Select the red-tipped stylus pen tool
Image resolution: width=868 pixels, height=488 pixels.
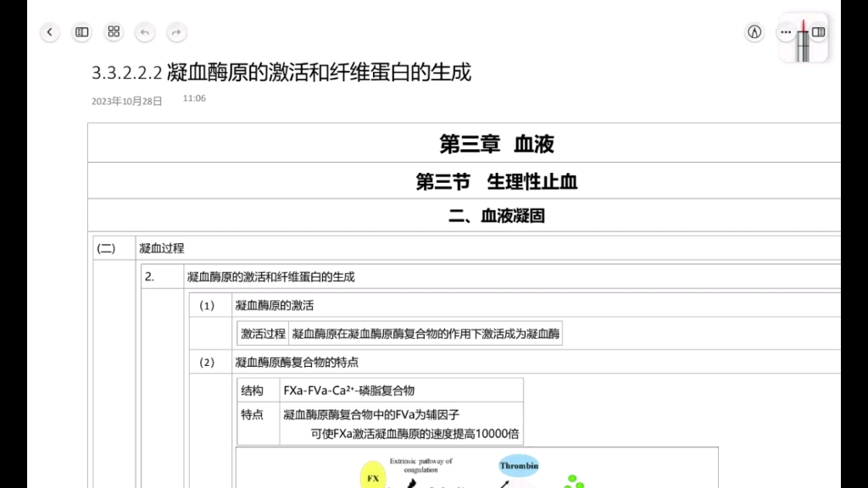[804, 38]
